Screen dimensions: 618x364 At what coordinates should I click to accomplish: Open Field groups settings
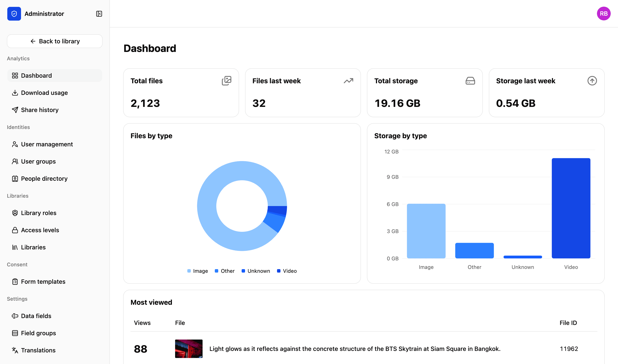[x=55, y=333]
